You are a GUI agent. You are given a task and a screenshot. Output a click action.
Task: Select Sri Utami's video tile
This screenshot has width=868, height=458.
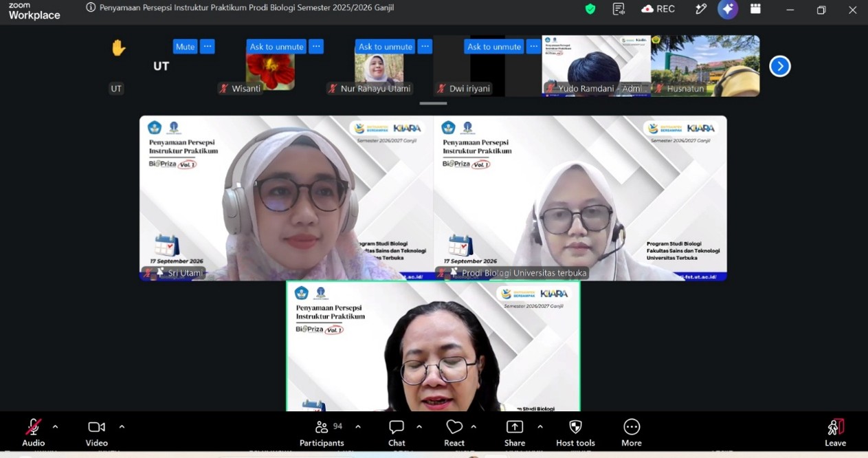pyautogui.click(x=286, y=198)
